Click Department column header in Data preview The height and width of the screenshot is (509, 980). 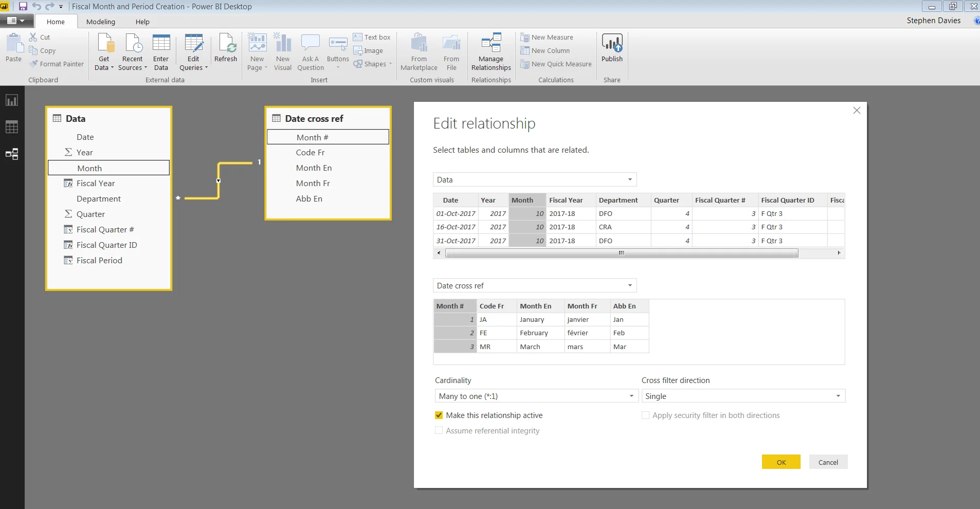[x=623, y=200]
